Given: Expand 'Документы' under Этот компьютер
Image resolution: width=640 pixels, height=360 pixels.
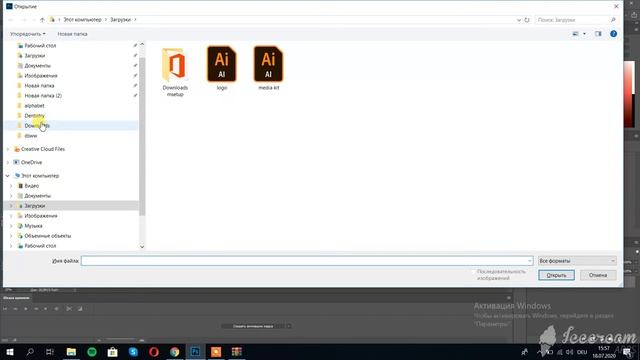Looking at the screenshot, I should pos(11,196).
